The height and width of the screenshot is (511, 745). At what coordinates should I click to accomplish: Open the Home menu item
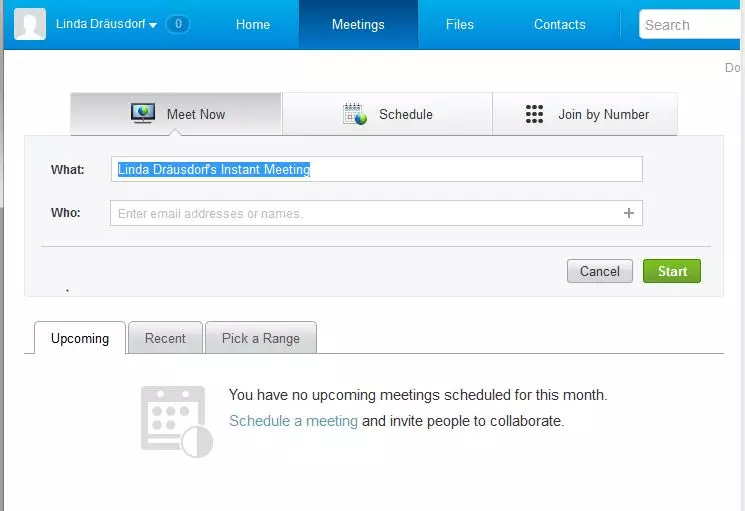pyautogui.click(x=253, y=24)
